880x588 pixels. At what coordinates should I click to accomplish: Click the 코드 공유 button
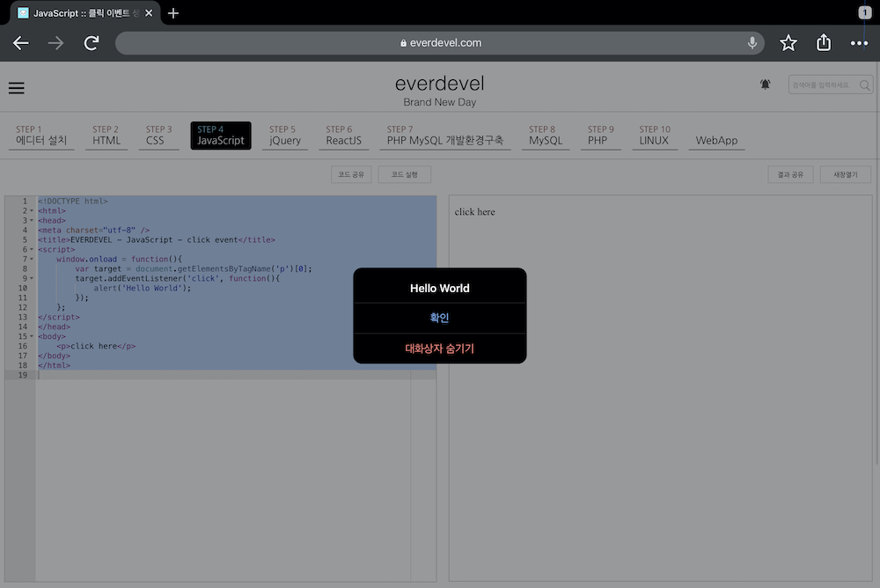point(351,174)
